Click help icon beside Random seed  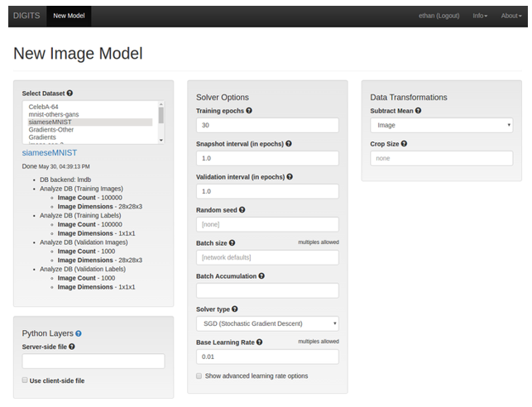point(242,209)
